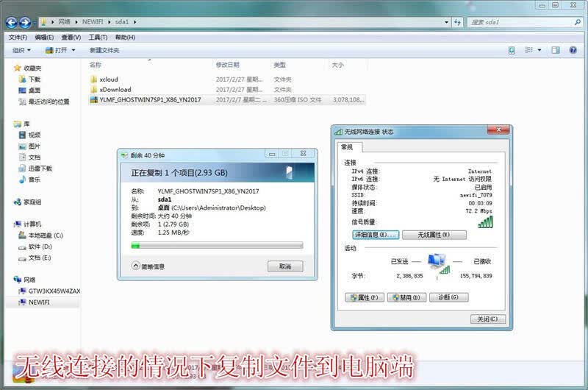Open the 工具(T) menu

click(98, 38)
